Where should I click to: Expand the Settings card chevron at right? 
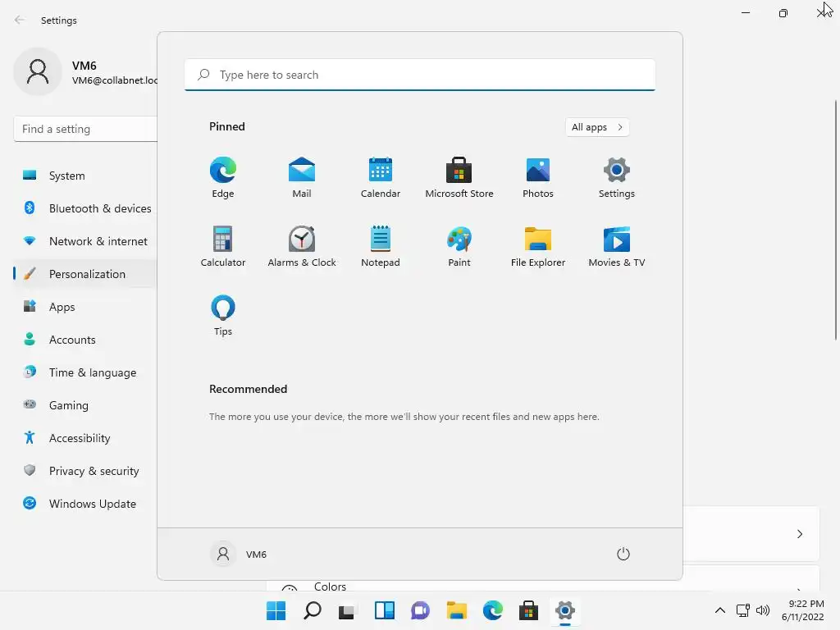800,534
